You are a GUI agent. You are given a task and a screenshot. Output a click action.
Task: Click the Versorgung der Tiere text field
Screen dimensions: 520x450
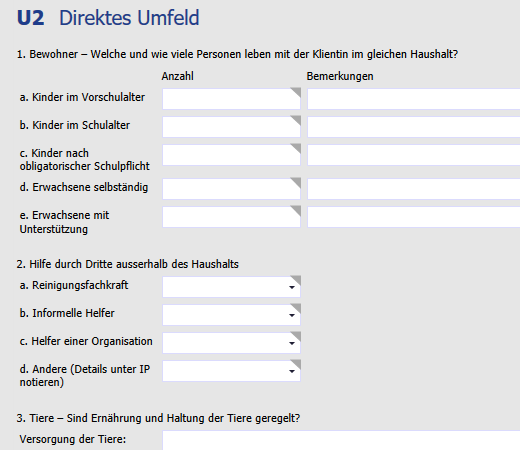click(x=341, y=440)
